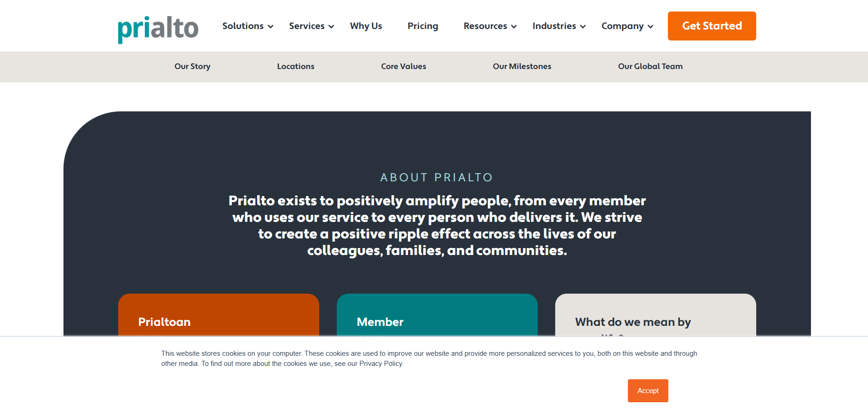868x411 pixels.
Task: Click the ABOUT PRIALTO heading
Action: [x=437, y=178]
